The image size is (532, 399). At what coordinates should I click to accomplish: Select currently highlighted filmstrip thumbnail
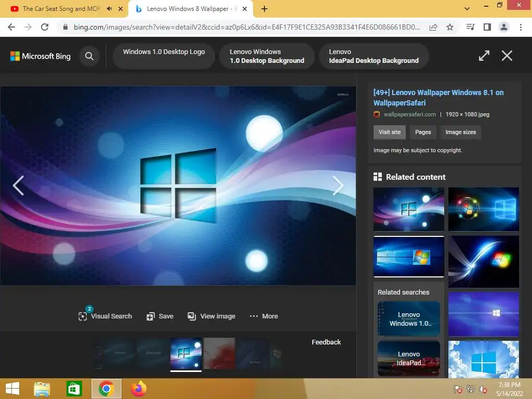pyautogui.click(x=185, y=353)
